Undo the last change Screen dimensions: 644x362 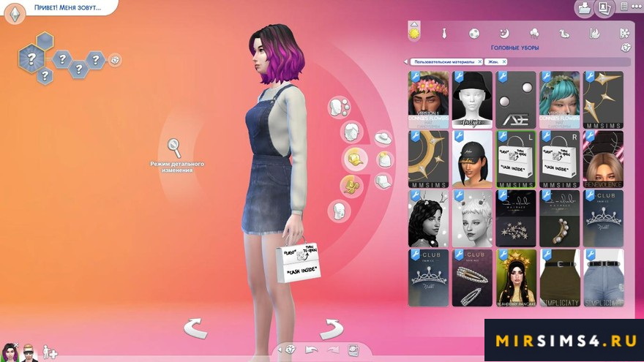[x=312, y=350]
